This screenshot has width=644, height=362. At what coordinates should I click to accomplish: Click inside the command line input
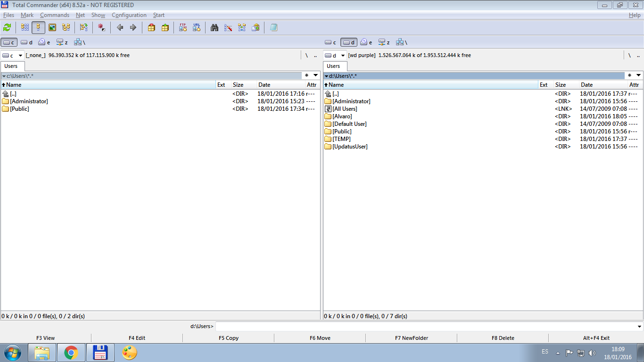(426, 326)
